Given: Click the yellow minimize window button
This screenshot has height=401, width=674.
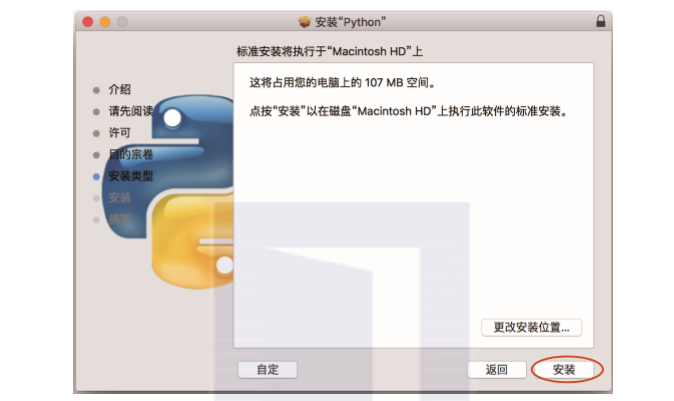Looking at the screenshot, I should (x=105, y=22).
